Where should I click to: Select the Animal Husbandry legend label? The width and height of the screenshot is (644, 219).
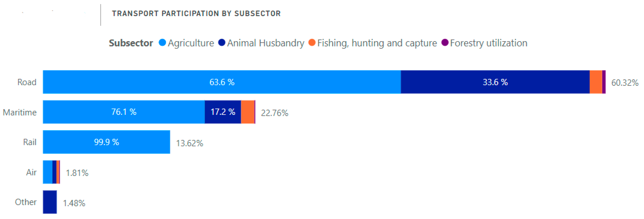click(x=265, y=43)
